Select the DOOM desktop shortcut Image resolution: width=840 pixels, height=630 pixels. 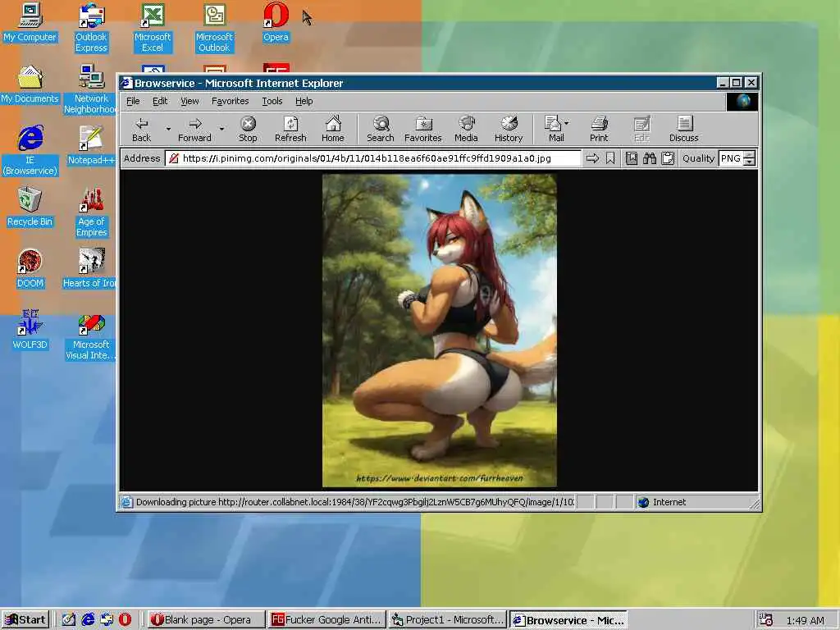pyautogui.click(x=30, y=269)
